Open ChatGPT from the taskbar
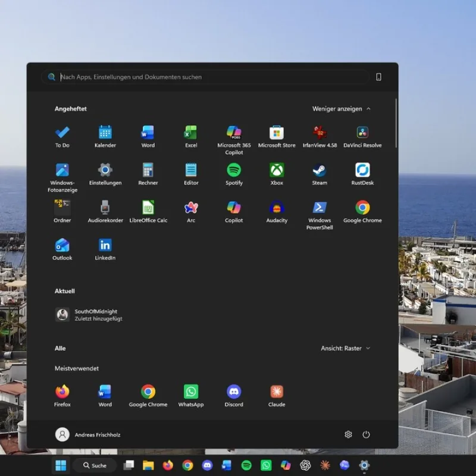The image size is (476, 476). pyautogui.click(x=305, y=465)
